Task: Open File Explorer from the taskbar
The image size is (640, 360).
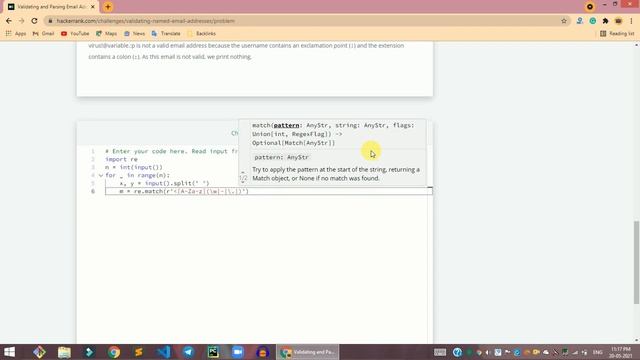Action: 64,352
